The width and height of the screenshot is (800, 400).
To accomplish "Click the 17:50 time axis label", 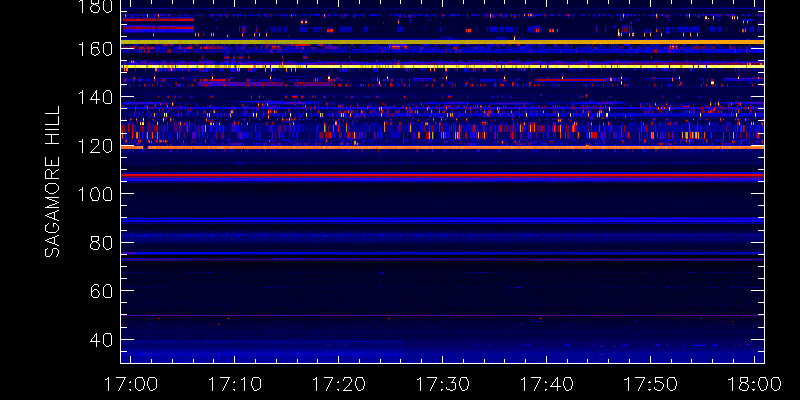I will (x=651, y=384).
